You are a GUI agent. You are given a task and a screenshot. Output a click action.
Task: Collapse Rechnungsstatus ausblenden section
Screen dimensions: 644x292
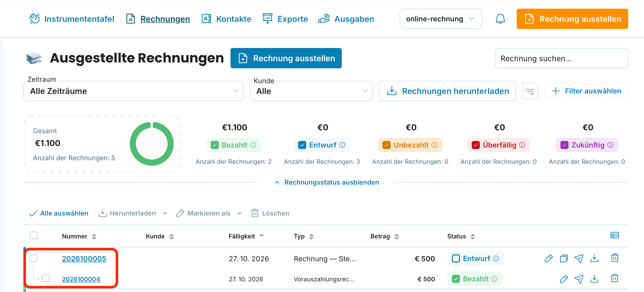[327, 182]
